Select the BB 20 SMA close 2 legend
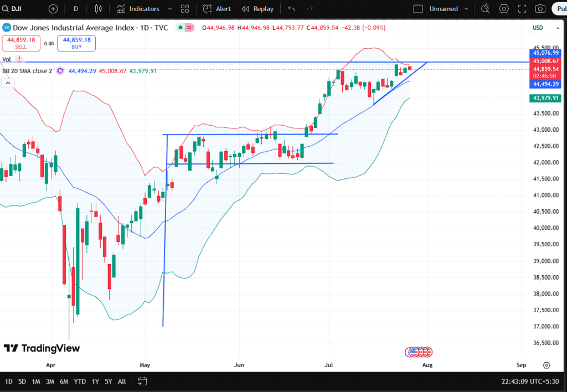Image resolution: width=567 pixels, height=392 pixels. point(27,71)
